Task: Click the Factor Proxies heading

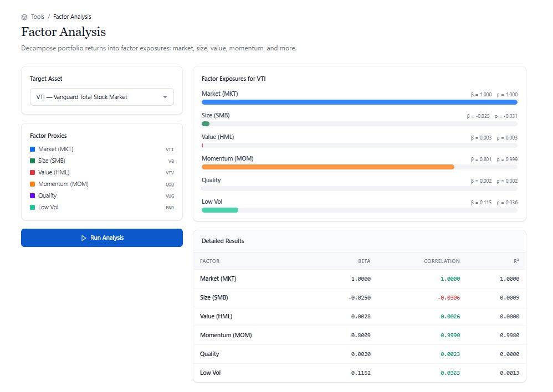Action: point(48,136)
